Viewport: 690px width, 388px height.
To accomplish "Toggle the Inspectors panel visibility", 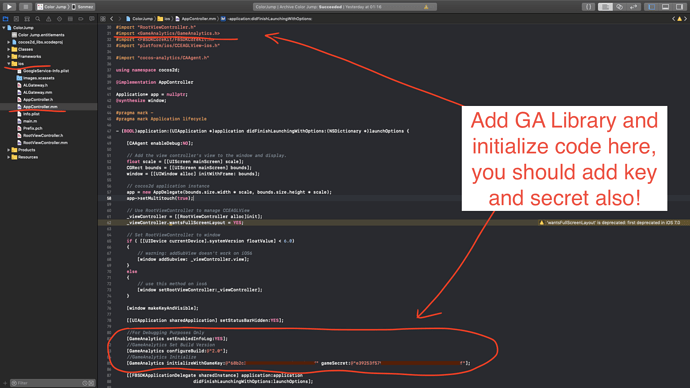I will coord(680,7).
